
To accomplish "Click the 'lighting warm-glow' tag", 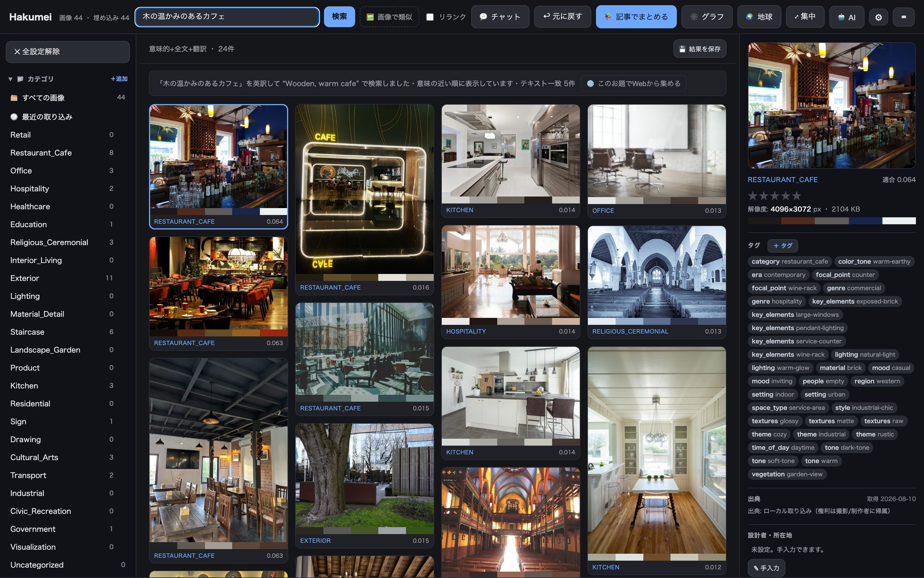I will [780, 368].
